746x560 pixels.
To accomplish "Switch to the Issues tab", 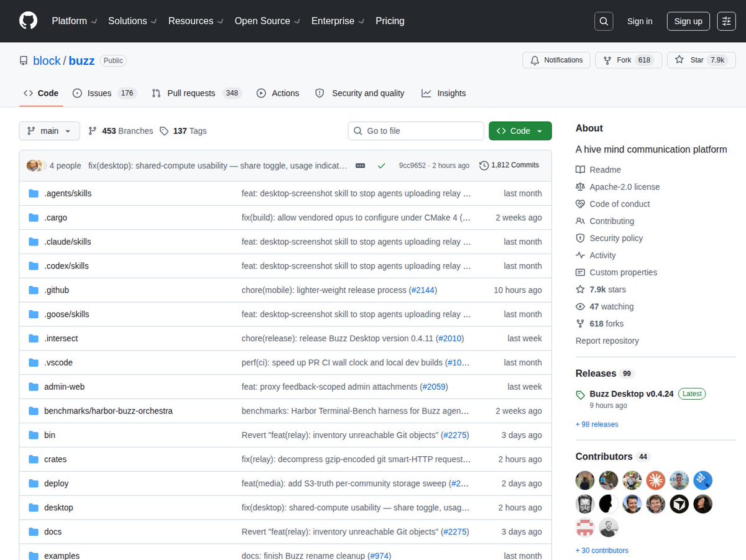I will pos(104,93).
